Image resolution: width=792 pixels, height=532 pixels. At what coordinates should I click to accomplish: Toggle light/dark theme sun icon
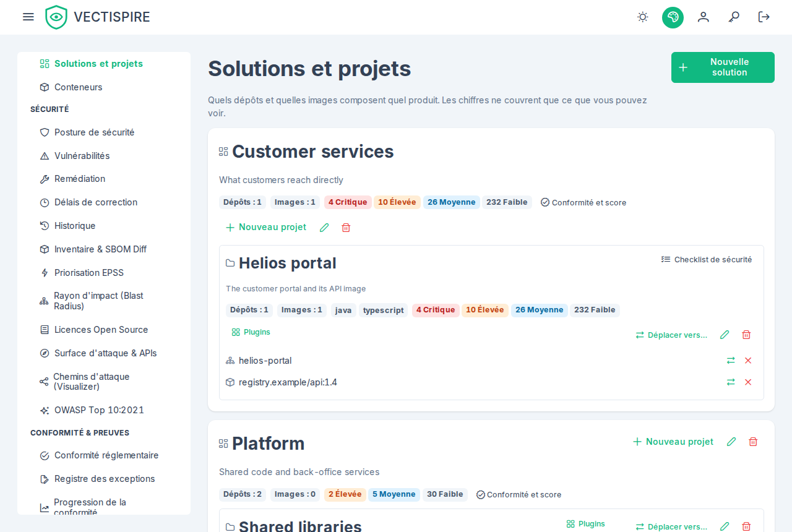click(x=643, y=17)
